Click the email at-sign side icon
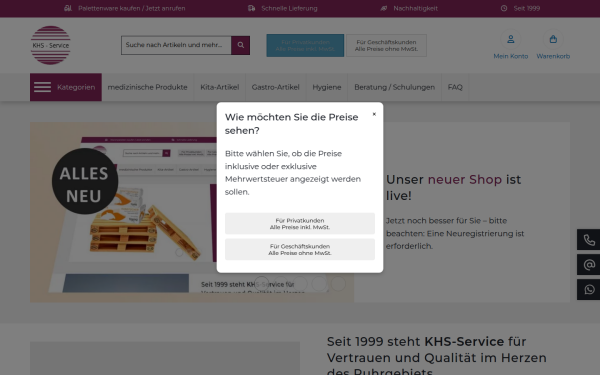The image size is (600, 375). coord(589,264)
